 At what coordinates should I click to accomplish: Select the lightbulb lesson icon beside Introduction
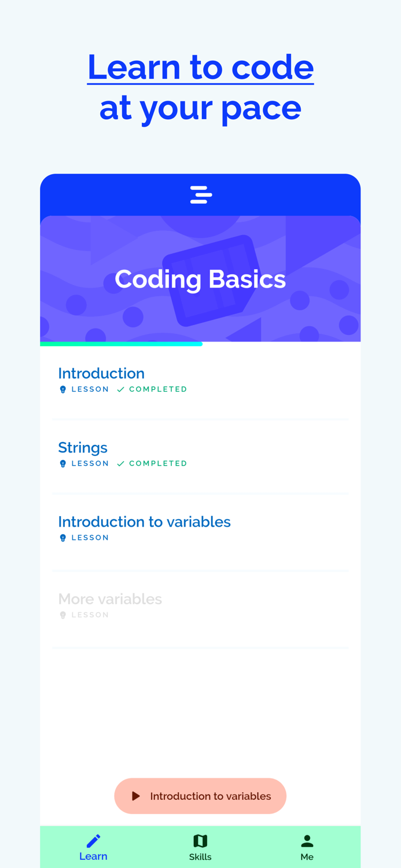tap(62, 389)
